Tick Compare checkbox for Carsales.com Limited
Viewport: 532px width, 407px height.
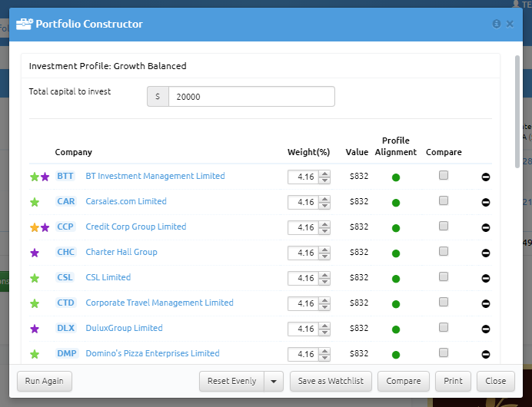click(x=444, y=200)
